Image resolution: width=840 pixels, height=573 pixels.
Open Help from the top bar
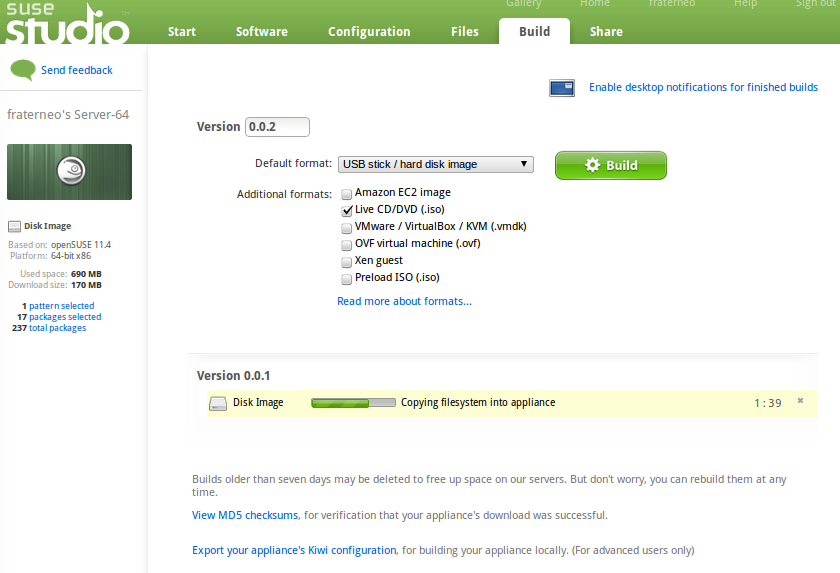(745, 4)
